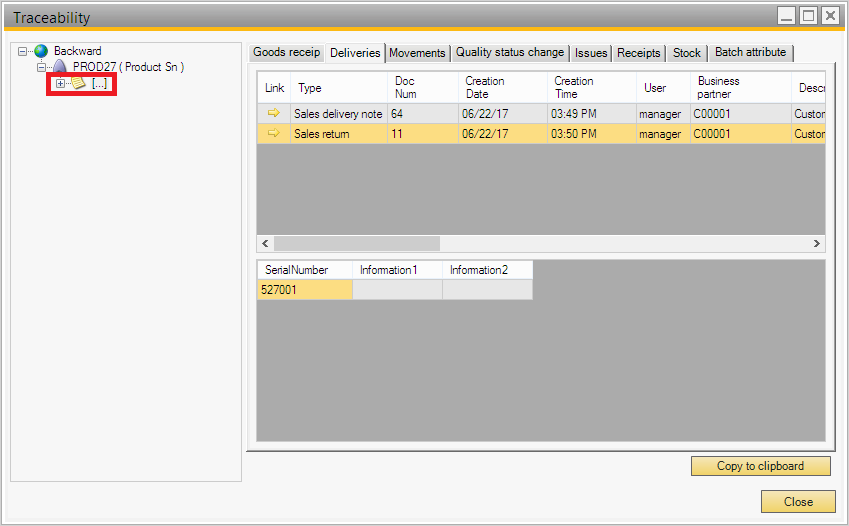The height and width of the screenshot is (526, 849).
Task: Click the Copy to clipboard button
Action: coord(760,466)
